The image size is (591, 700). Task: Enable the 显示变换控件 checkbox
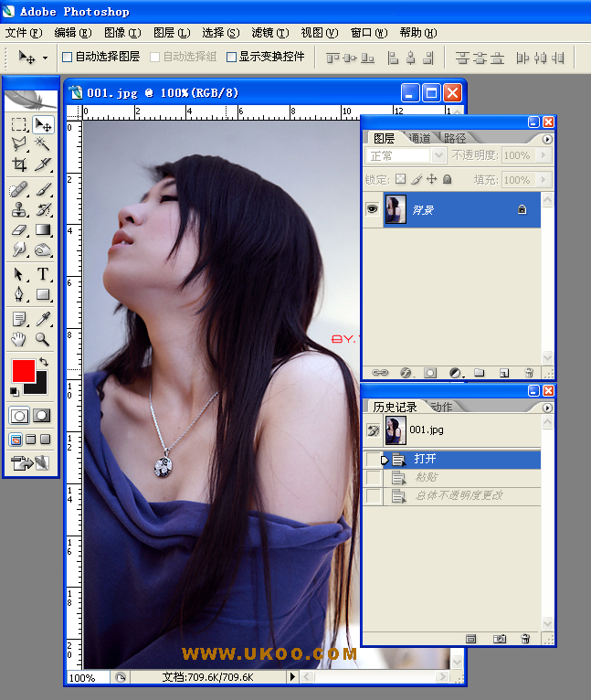(232, 57)
